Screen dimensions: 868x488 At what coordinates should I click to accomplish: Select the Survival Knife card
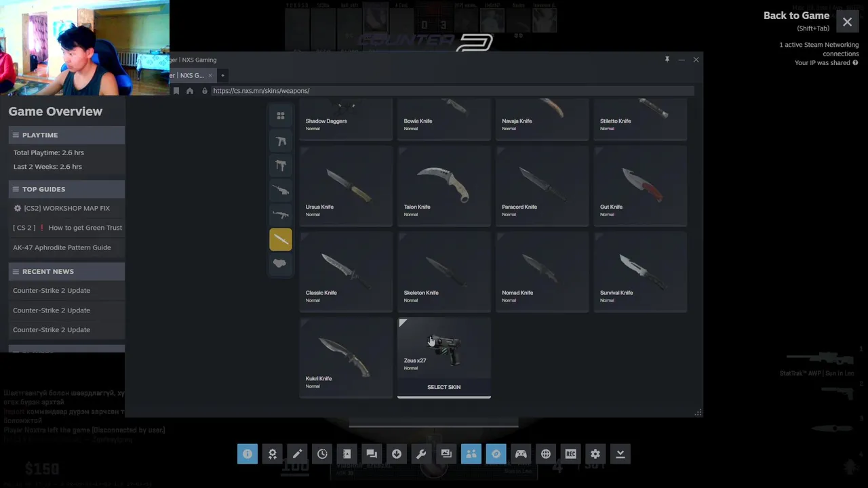pyautogui.click(x=640, y=272)
